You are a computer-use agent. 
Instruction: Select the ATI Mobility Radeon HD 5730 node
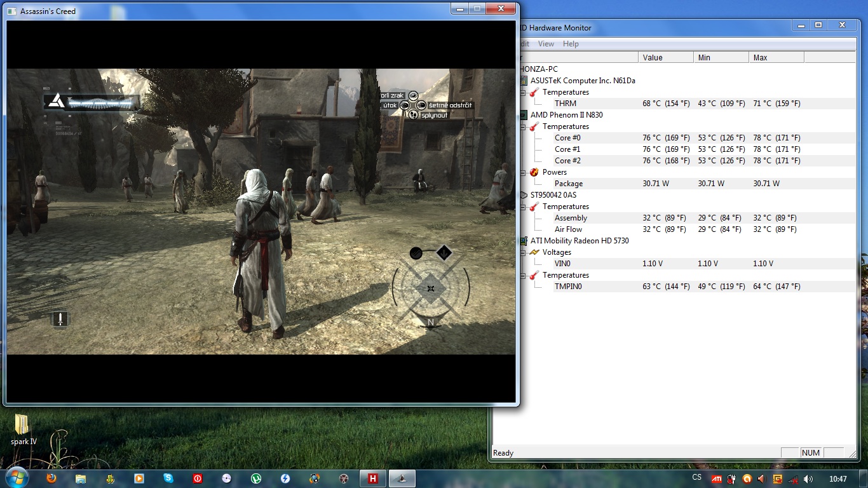point(580,241)
